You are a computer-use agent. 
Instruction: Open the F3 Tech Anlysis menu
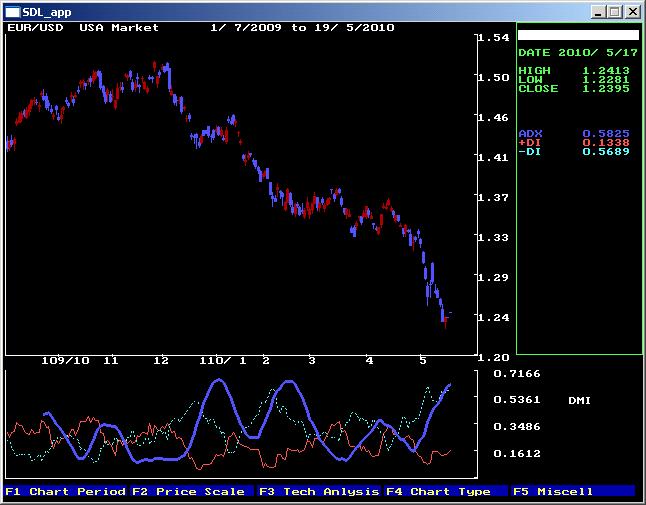(319, 491)
